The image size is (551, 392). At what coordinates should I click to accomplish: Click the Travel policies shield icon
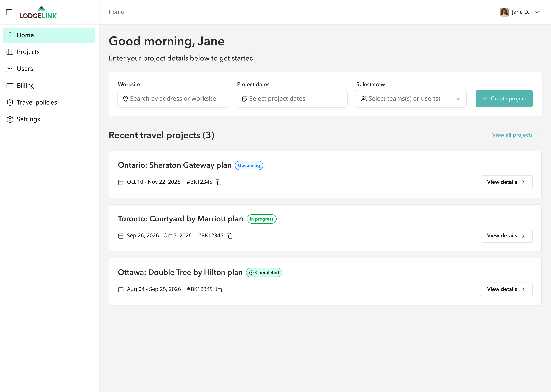coord(10,103)
